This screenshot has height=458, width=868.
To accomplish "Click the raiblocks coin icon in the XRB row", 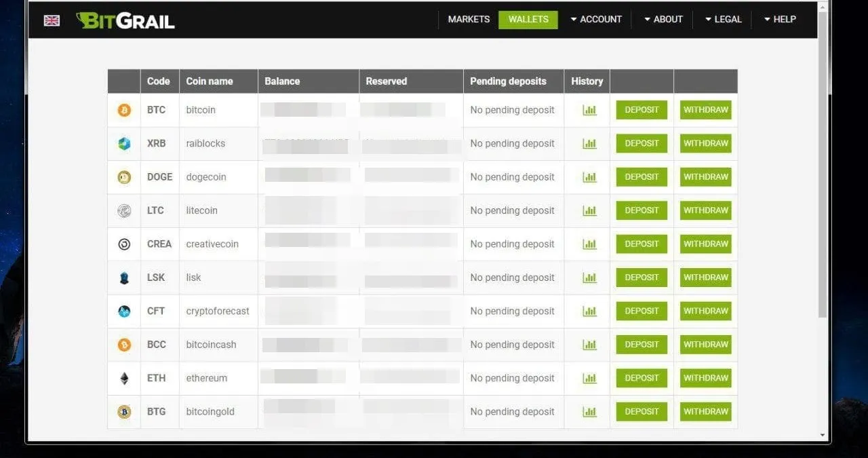I will tap(124, 143).
